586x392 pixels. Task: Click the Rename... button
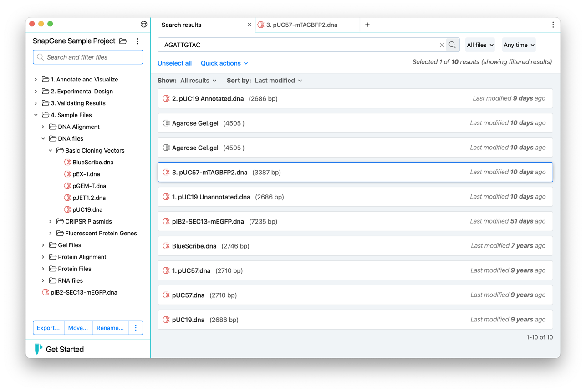click(x=110, y=328)
